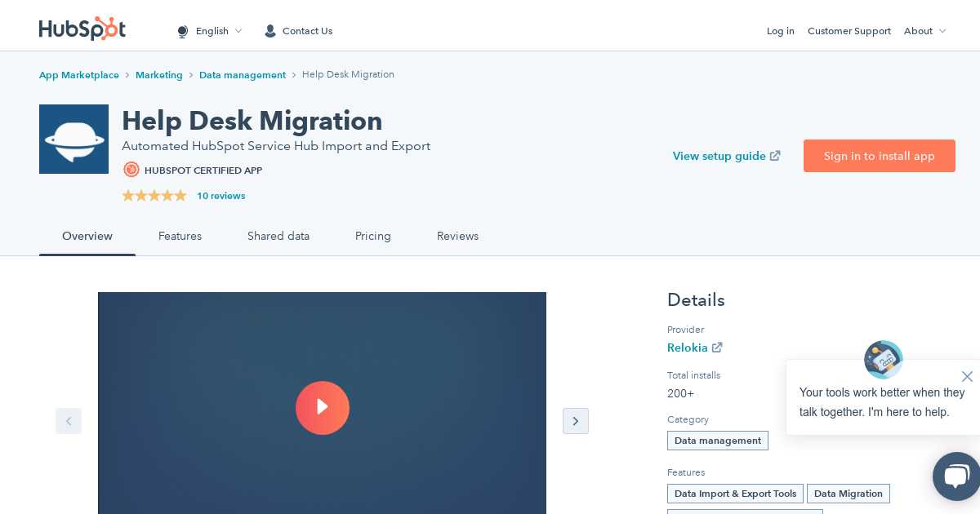Open the 10 reviews link
Screen dimensions: 980x514
coord(220,196)
